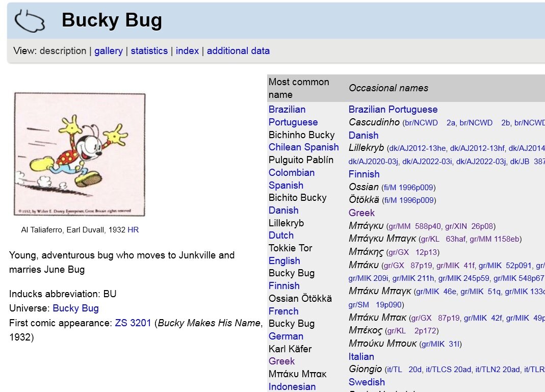Click the 'description' view label
Screen dimensions: 545x392
click(x=63, y=51)
